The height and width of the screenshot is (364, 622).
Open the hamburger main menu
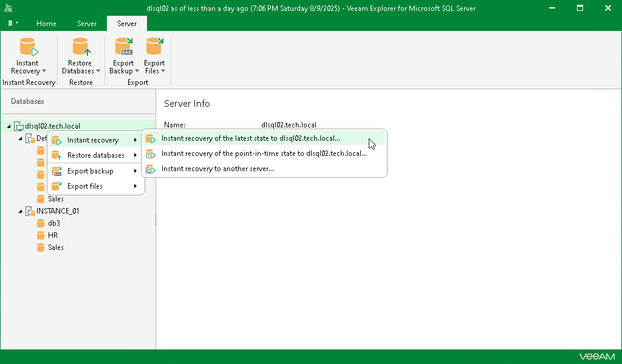point(13,24)
